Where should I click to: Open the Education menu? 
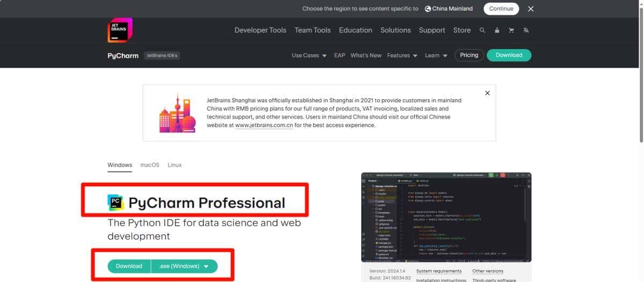pos(355,31)
